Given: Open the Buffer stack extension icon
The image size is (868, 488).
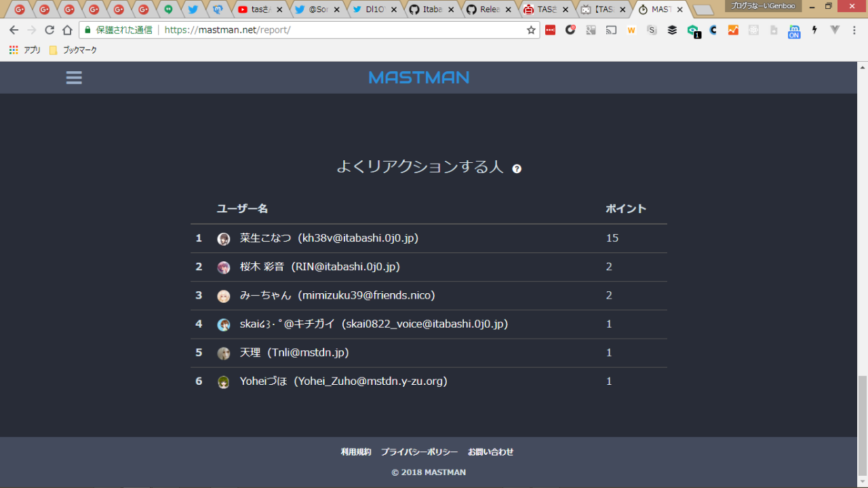Looking at the screenshot, I should pos(672,31).
